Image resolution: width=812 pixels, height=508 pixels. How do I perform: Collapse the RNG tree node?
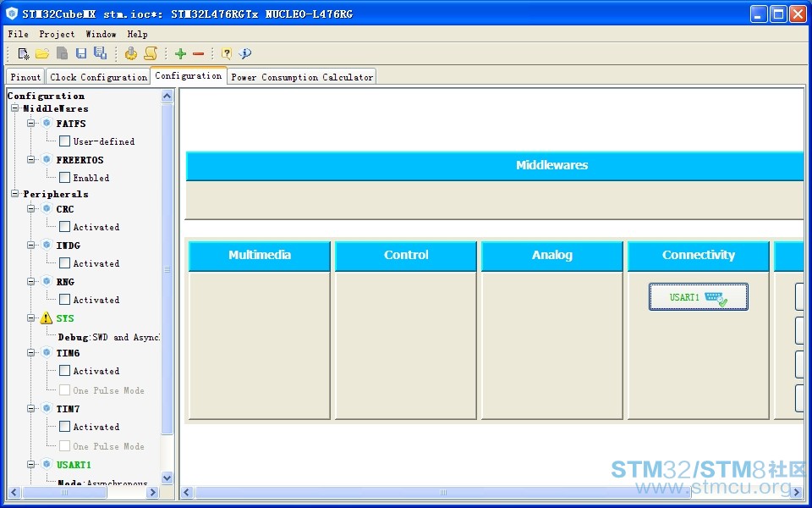point(31,281)
